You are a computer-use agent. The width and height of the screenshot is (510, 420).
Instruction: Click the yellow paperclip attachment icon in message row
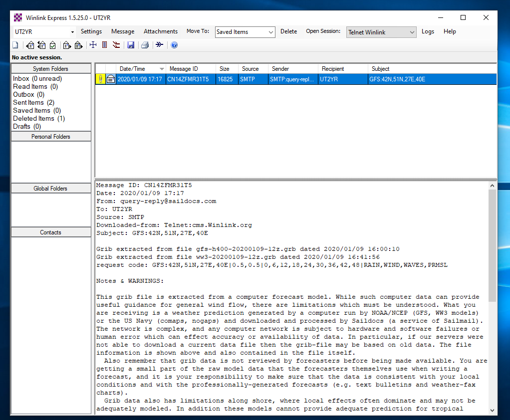tap(100, 79)
